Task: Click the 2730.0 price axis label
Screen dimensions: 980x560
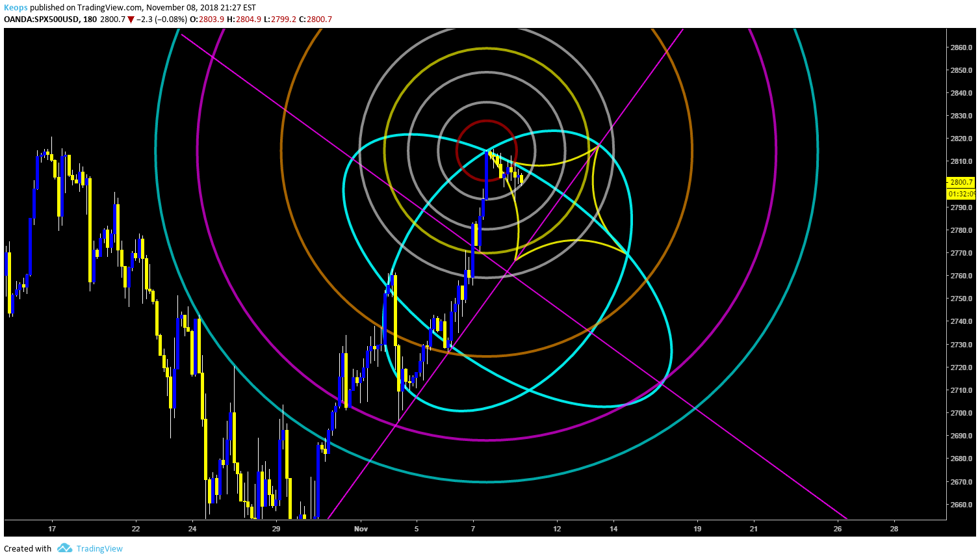Action: (961, 345)
